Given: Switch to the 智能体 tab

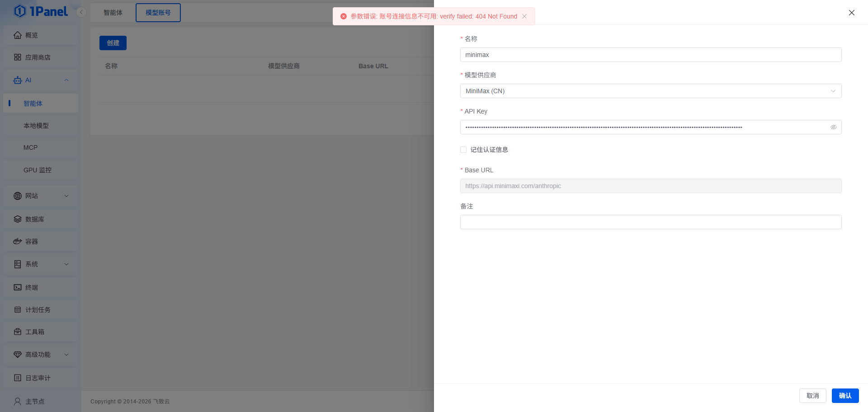Looking at the screenshot, I should pyautogui.click(x=113, y=13).
